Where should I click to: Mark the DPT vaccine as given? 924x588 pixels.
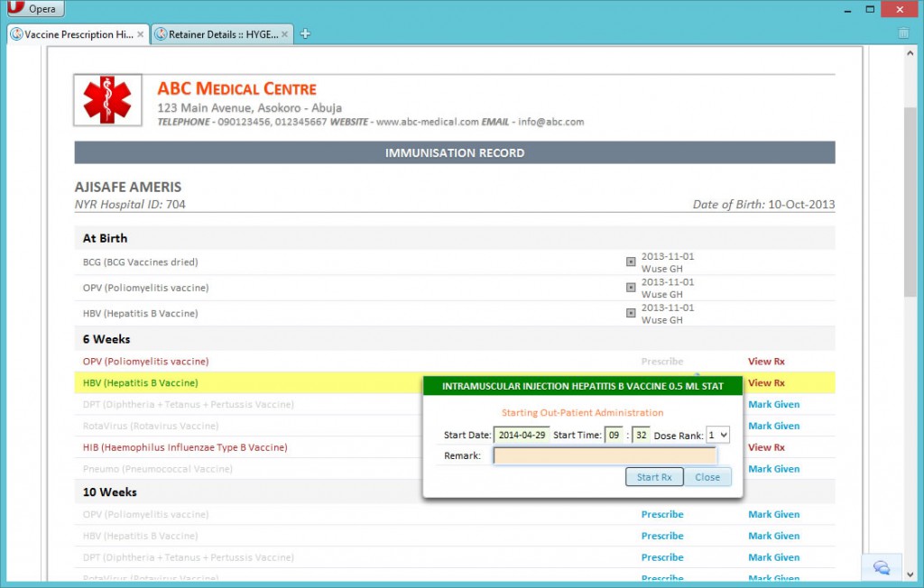[773, 404]
